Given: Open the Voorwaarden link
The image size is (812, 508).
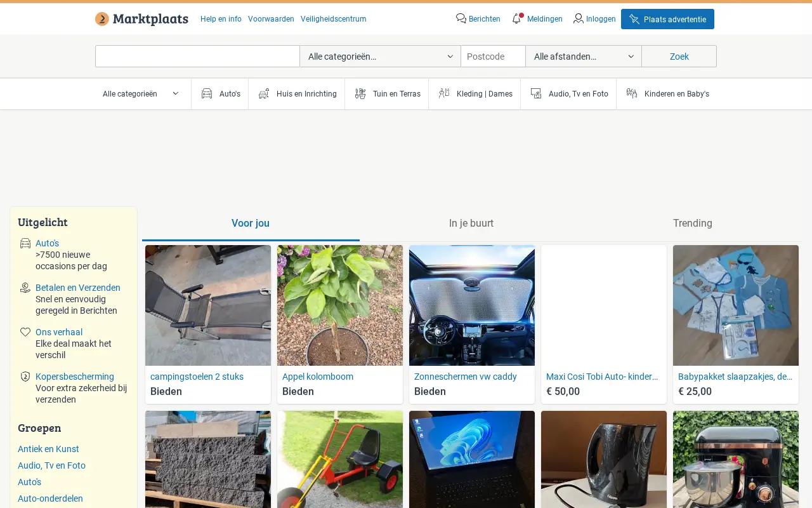Looking at the screenshot, I should tap(271, 19).
